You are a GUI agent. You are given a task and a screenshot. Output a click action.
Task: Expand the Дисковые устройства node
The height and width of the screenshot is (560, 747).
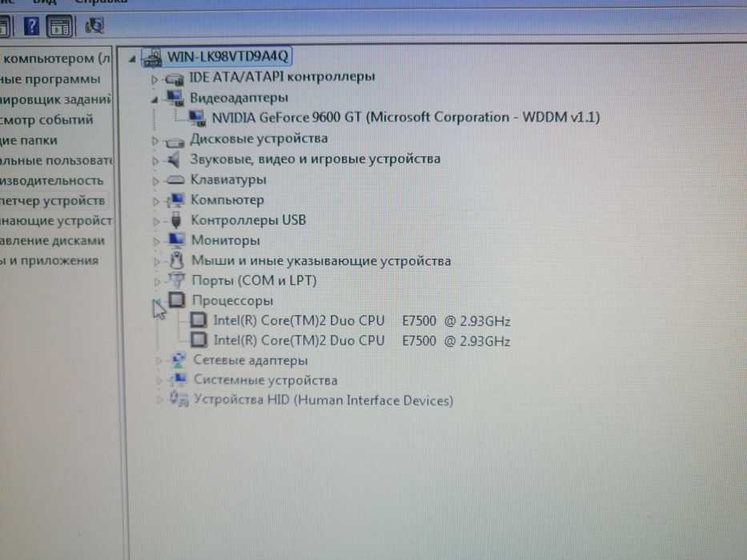(155, 141)
